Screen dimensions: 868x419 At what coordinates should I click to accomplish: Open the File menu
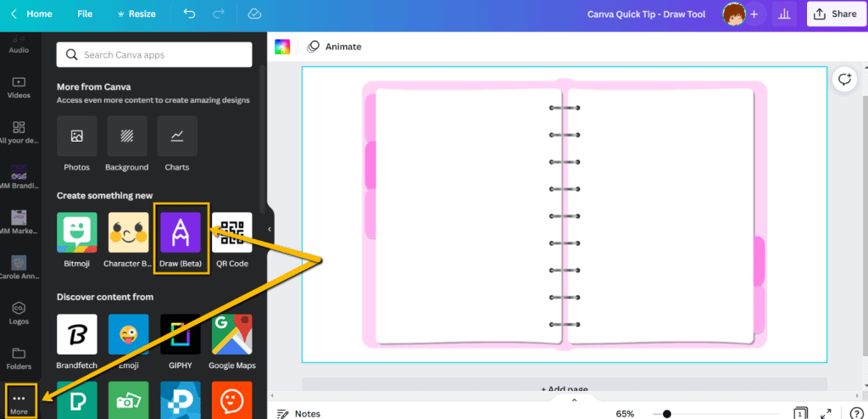(85, 14)
